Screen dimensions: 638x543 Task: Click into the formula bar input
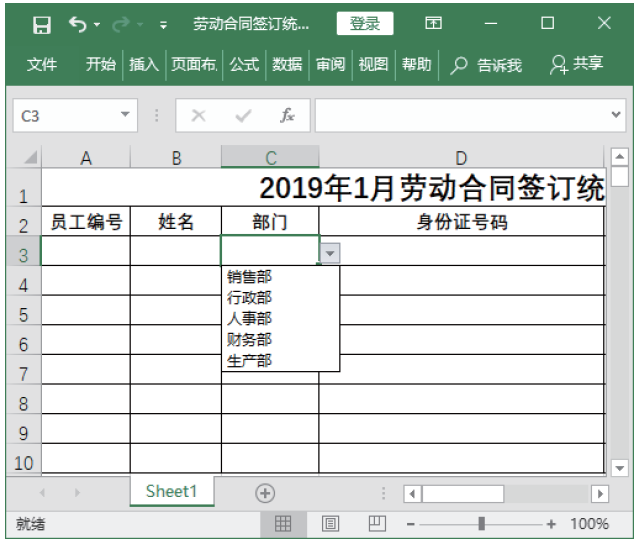[462, 116]
